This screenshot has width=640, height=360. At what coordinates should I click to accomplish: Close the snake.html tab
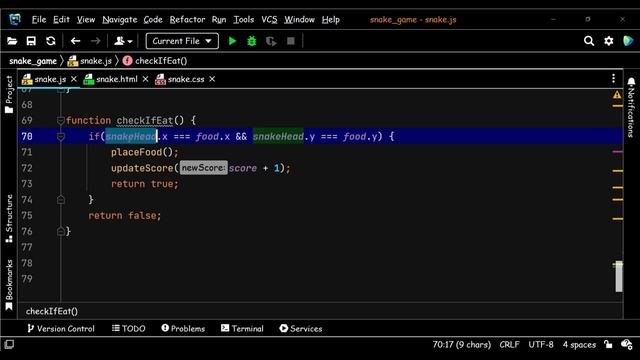point(145,79)
